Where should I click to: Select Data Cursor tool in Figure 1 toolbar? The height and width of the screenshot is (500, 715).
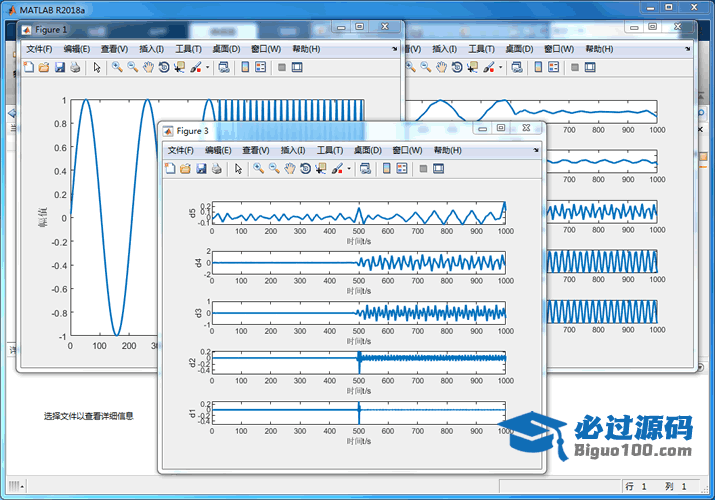point(179,67)
